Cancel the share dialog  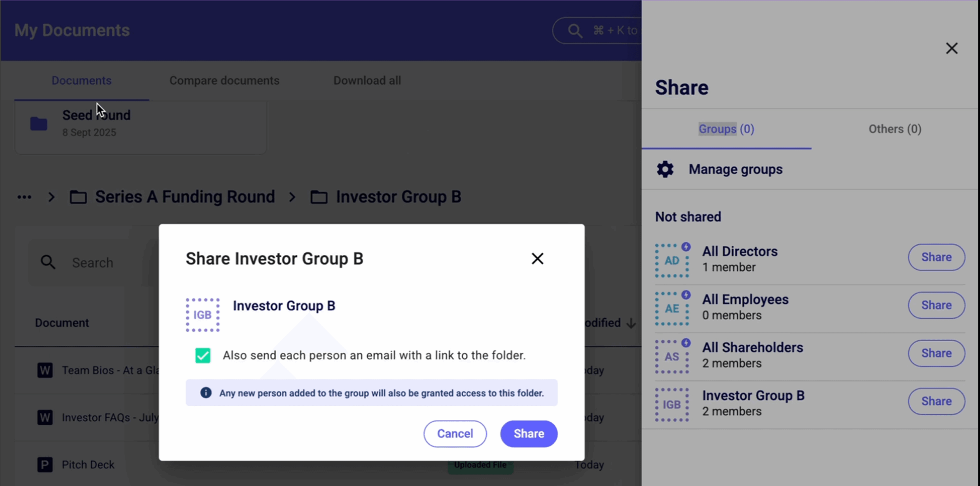455,434
